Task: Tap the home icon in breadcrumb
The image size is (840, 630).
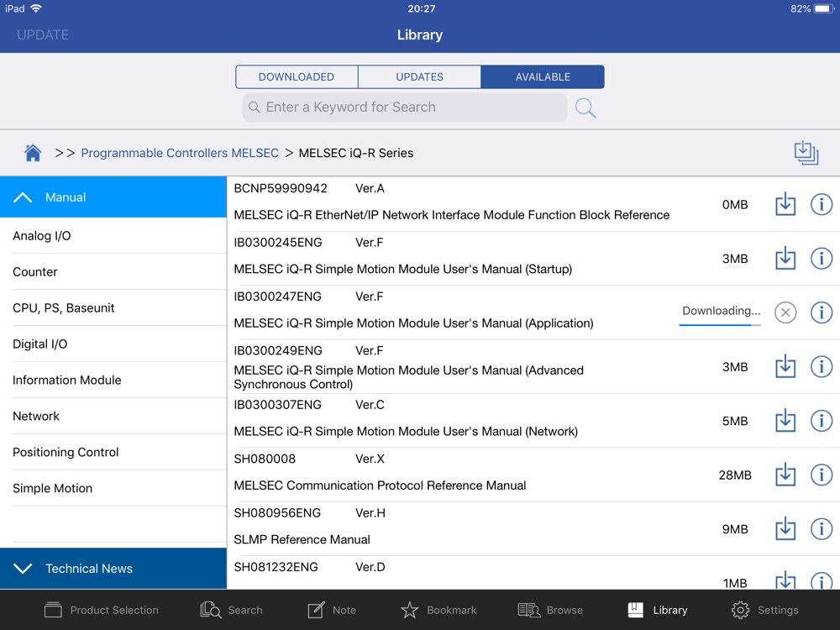Action: click(33, 153)
